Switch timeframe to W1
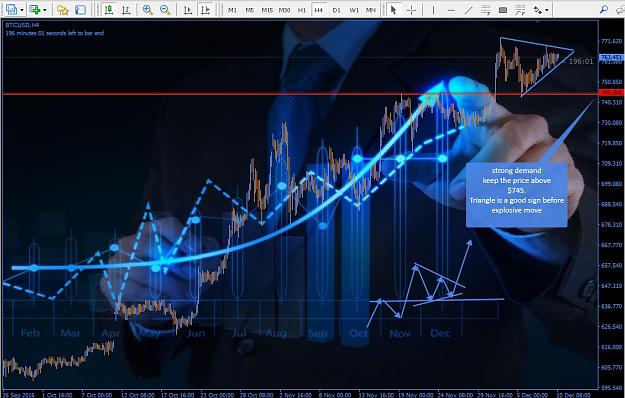Image resolution: width=625 pixels, height=398 pixels. (x=354, y=10)
